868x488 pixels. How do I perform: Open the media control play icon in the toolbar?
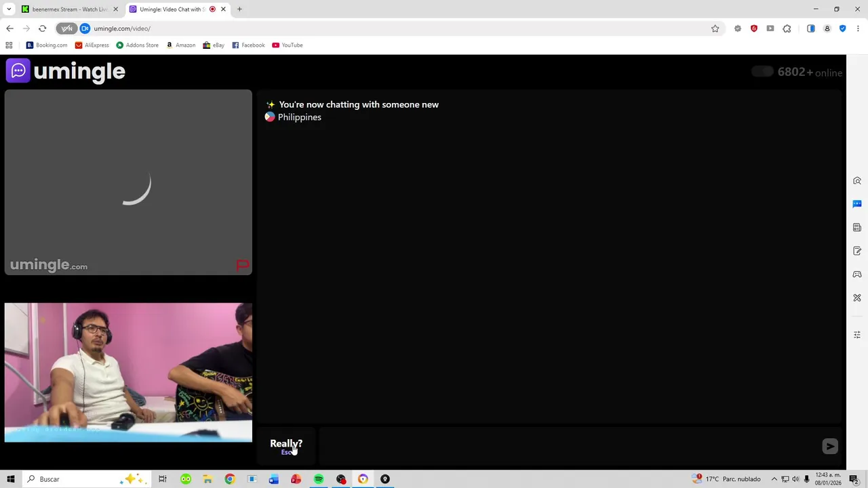point(770,28)
